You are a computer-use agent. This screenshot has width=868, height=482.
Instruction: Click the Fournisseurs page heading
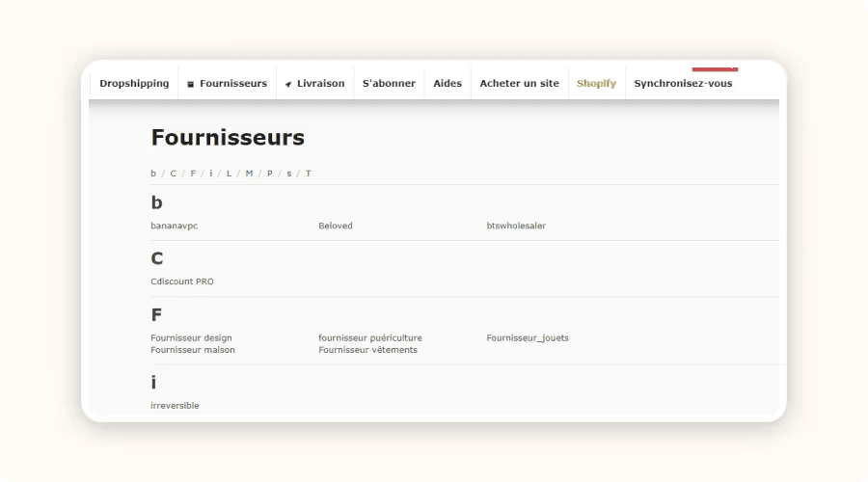tap(228, 137)
